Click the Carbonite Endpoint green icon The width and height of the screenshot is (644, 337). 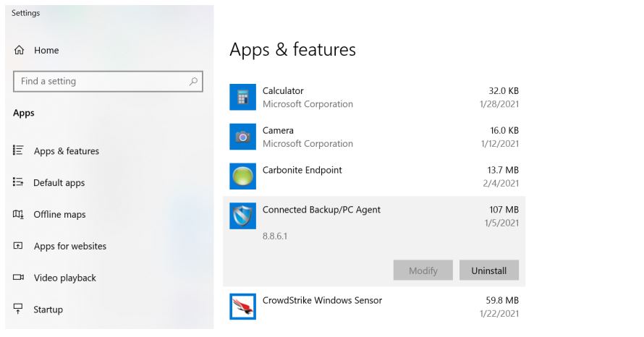pos(242,176)
